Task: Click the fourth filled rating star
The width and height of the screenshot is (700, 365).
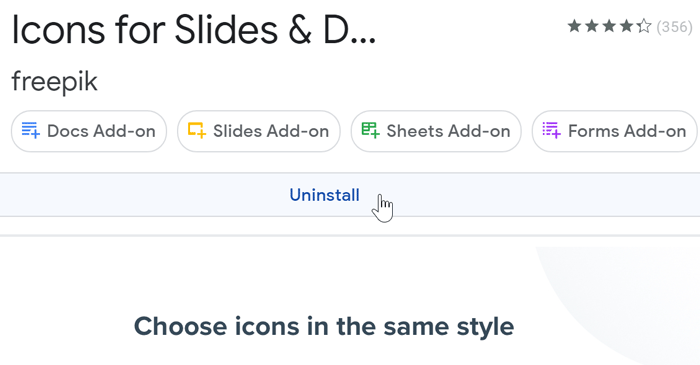Action: click(x=627, y=26)
